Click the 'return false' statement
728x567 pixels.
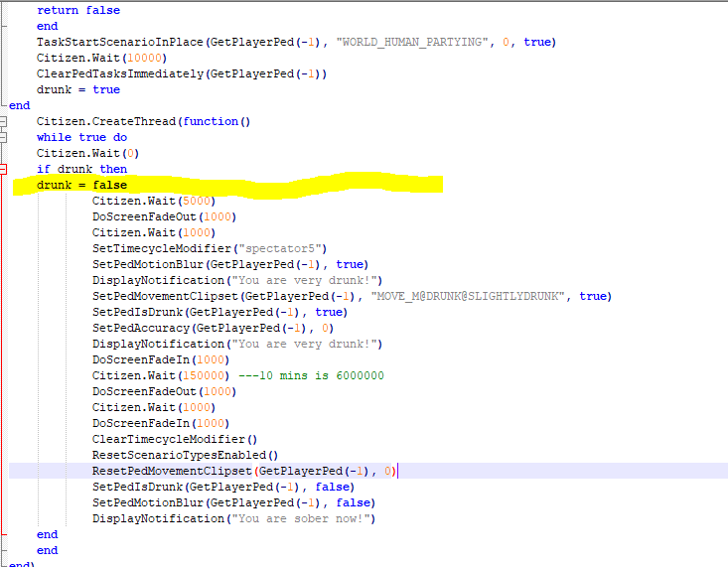coord(78,10)
